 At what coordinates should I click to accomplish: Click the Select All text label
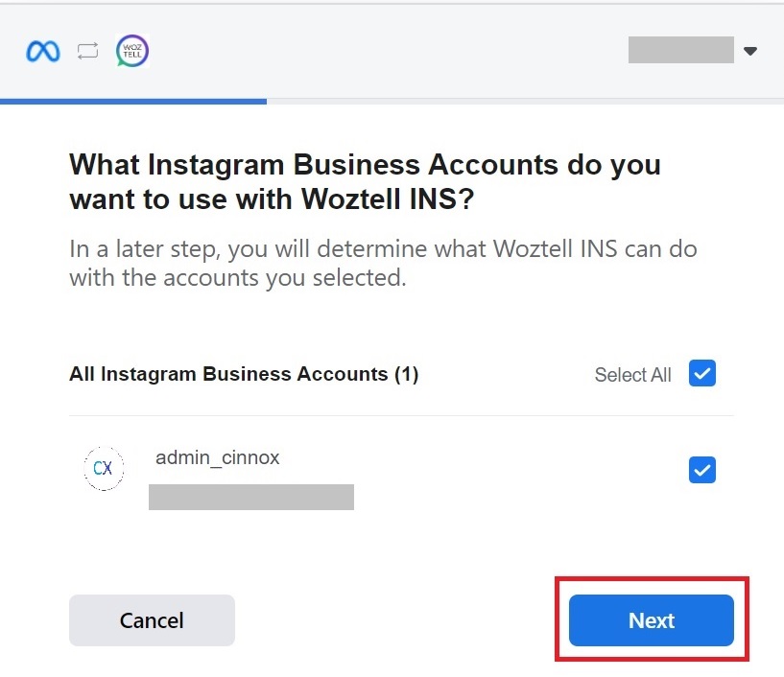click(632, 375)
